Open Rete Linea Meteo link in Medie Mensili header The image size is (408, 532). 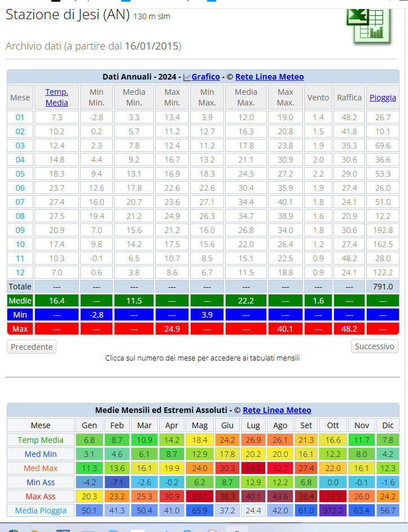(277, 410)
